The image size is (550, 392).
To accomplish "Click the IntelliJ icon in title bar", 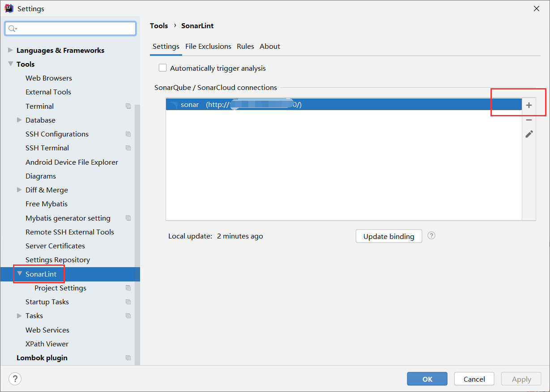I will click(9, 8).
